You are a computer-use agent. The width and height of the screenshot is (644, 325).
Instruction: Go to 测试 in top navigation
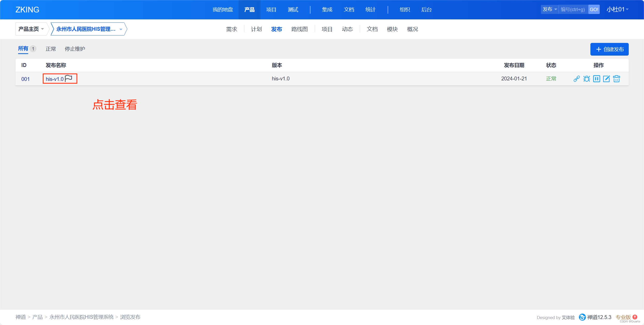pos(293,10)
